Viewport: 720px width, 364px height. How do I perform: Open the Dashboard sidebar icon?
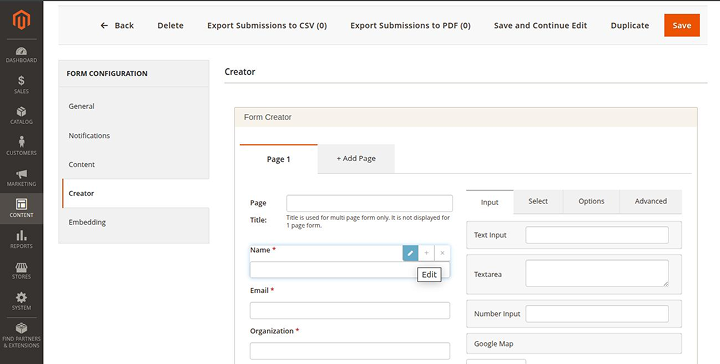point(21,51)
